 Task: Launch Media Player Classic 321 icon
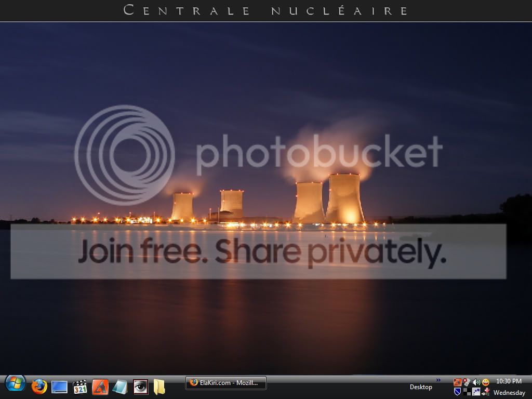point(79,387)
